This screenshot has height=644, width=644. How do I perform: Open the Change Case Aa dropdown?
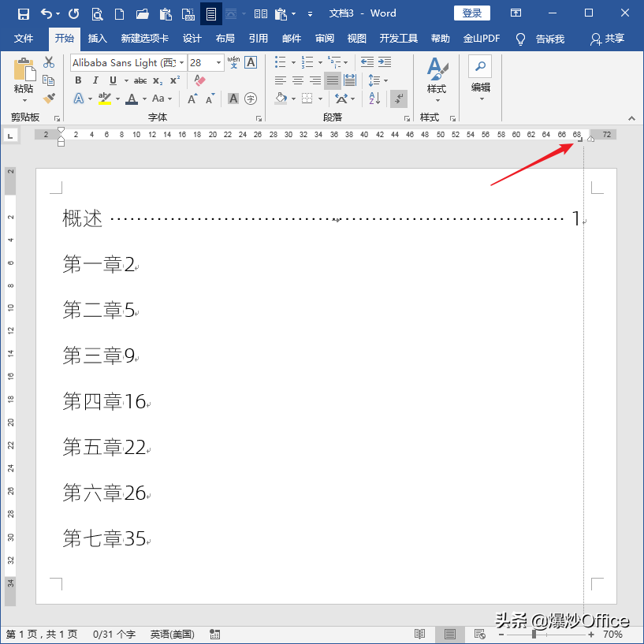(162, 99)
